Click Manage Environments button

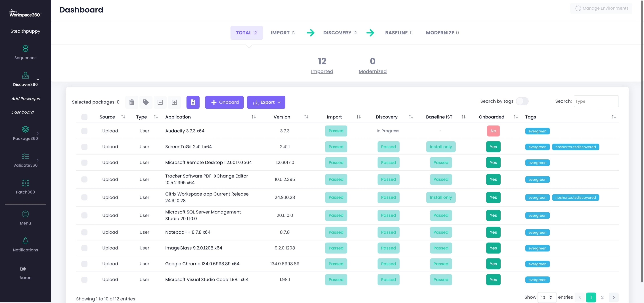click(x=601, y=8)
